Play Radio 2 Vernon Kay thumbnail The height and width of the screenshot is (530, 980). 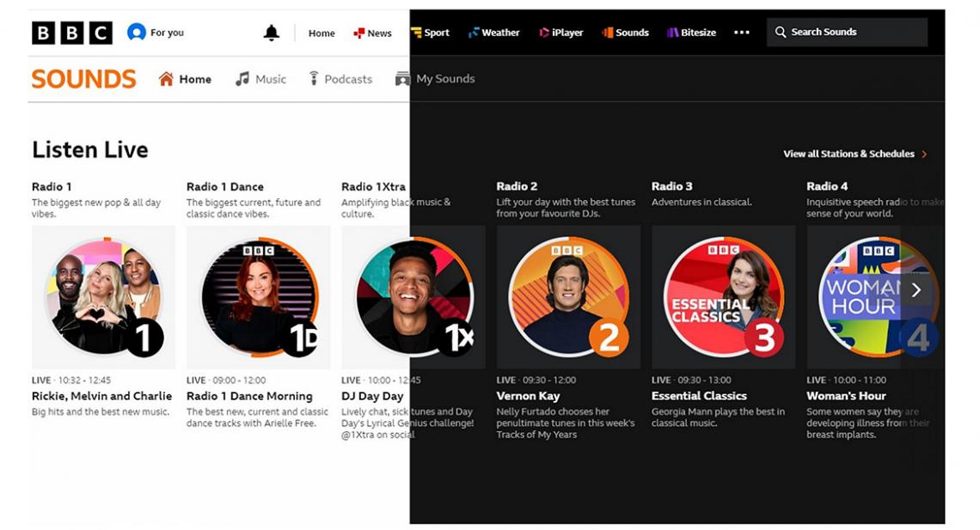[567, 296]
